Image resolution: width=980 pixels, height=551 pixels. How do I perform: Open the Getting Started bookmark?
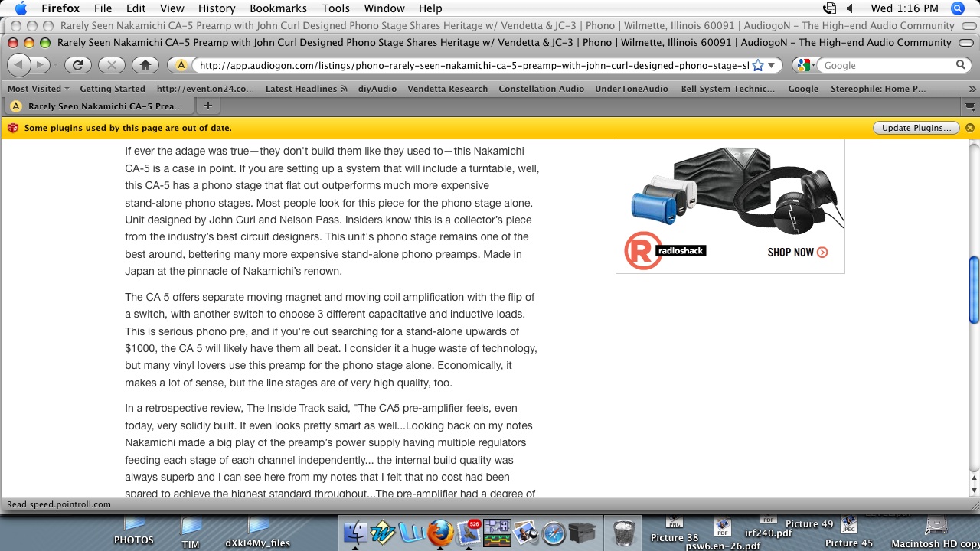(113, 89)
